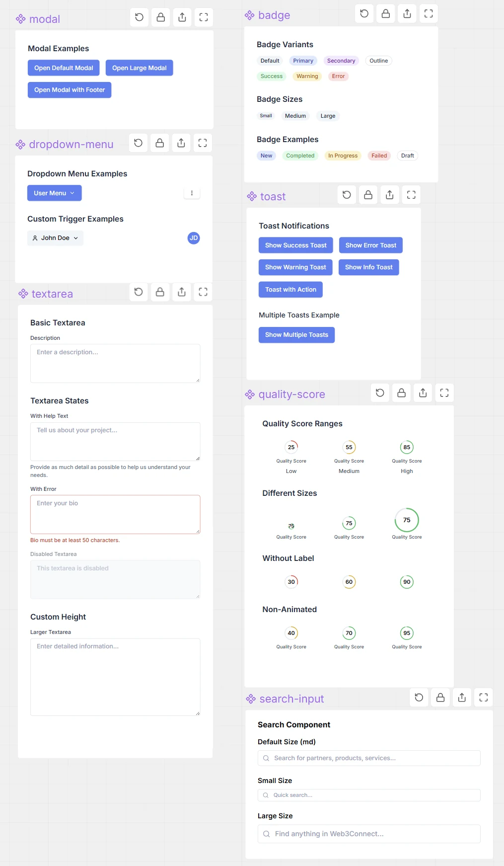Click the lock icon in the toast panel header
Screen dimensions: 504x866
[x=368, y=195]
